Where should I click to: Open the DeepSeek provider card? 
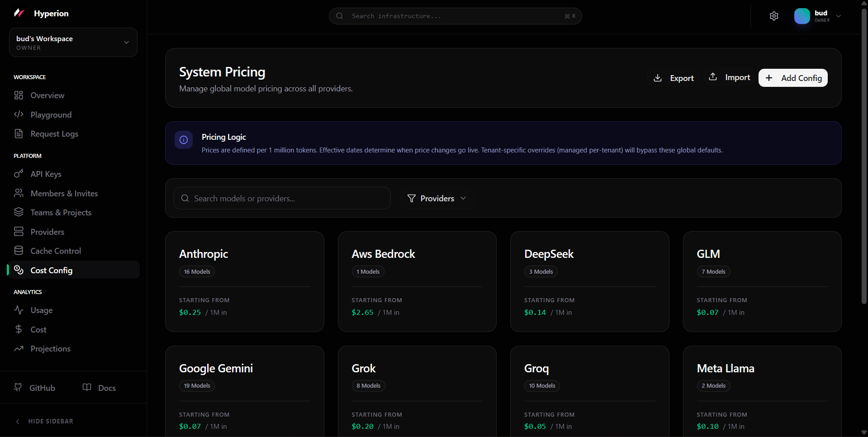pyautogui.click(x=590, y=281)
